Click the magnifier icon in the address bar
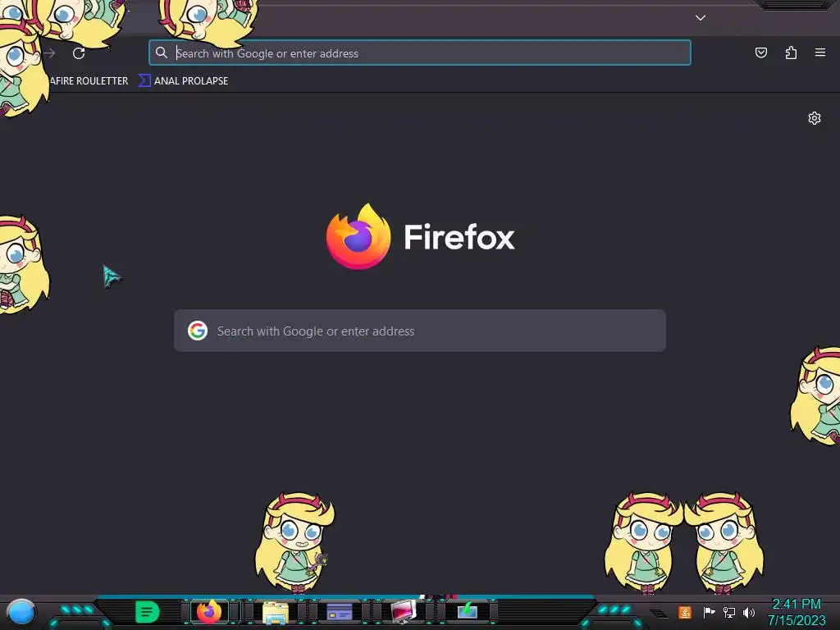 coord(162,52)
